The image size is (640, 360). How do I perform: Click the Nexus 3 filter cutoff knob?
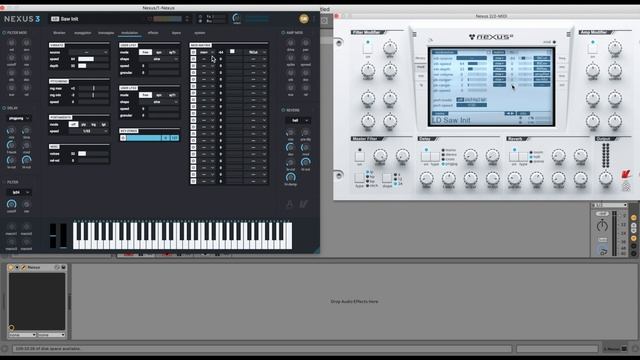click(11, 204)
